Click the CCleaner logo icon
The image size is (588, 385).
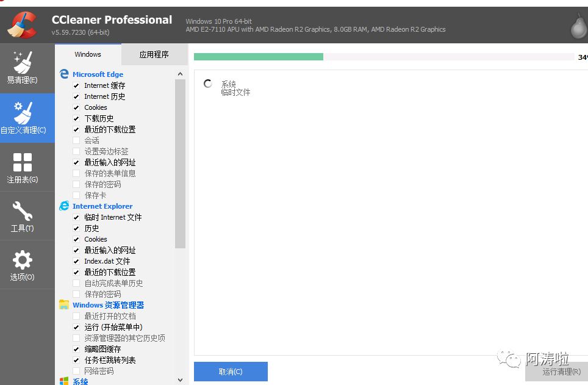(x=22, y=25)
